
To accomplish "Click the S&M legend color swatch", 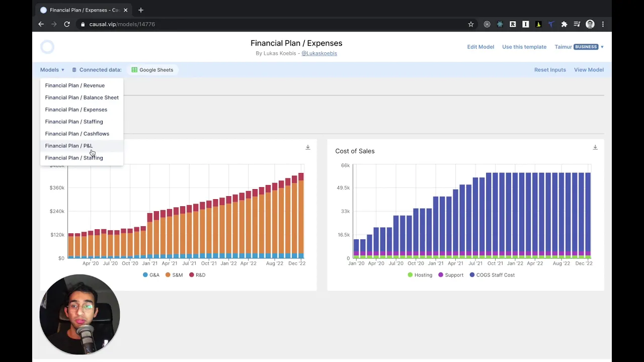I will pos(168,275).
